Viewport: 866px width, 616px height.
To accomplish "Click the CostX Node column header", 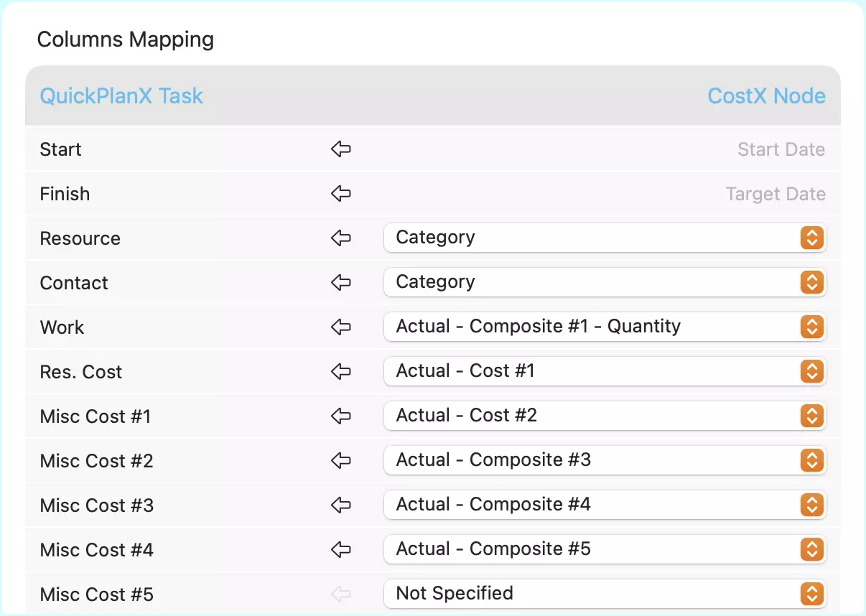I will 766,95.
